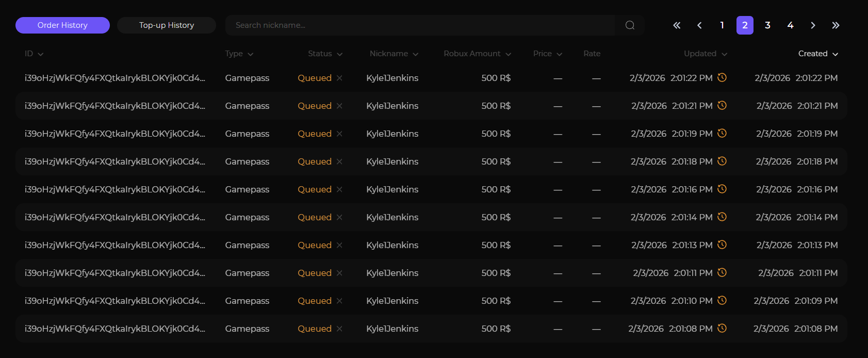This screenshot has width=868, height=358.
Task: Go to page 4
Action: [790, 25]
